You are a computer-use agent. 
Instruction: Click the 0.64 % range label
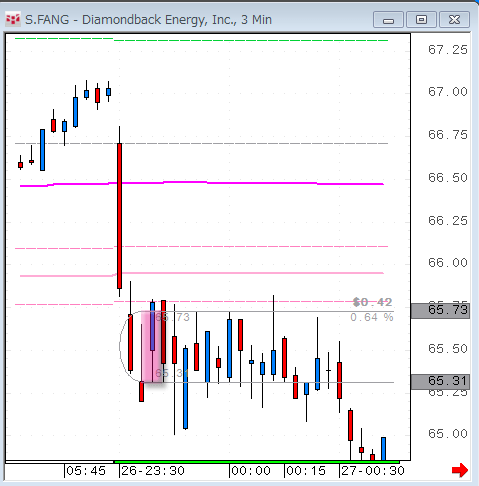click(x=372, y=317)
